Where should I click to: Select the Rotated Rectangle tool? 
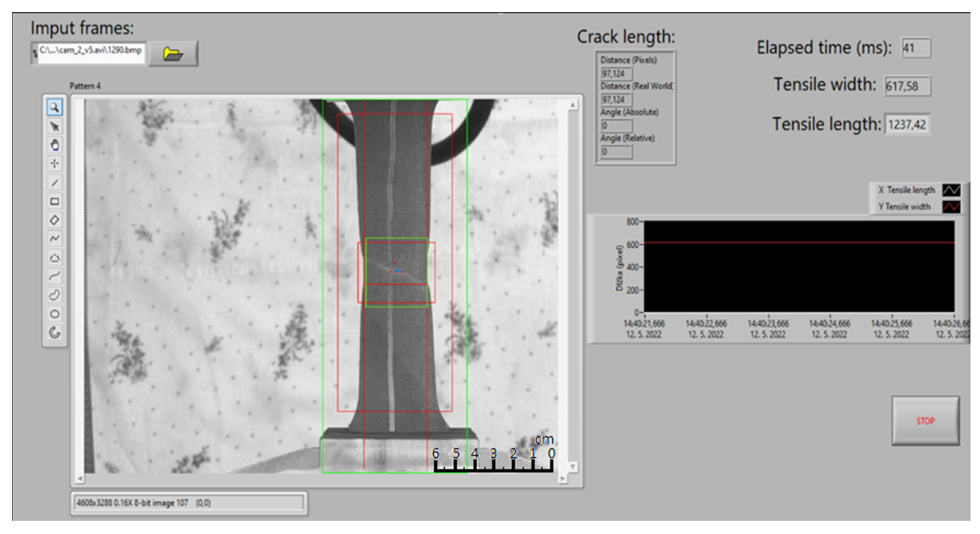(x=55, y=220)
